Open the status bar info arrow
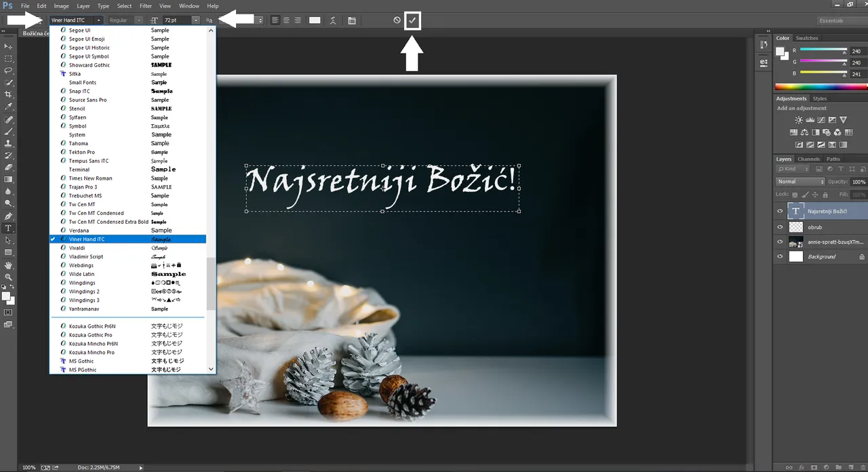Image resolution: width=868 pixels, height=472 pixels. point(141,467)
